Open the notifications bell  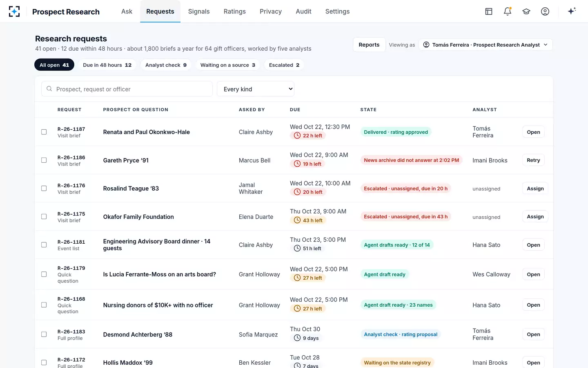click(x=508, y=11)
